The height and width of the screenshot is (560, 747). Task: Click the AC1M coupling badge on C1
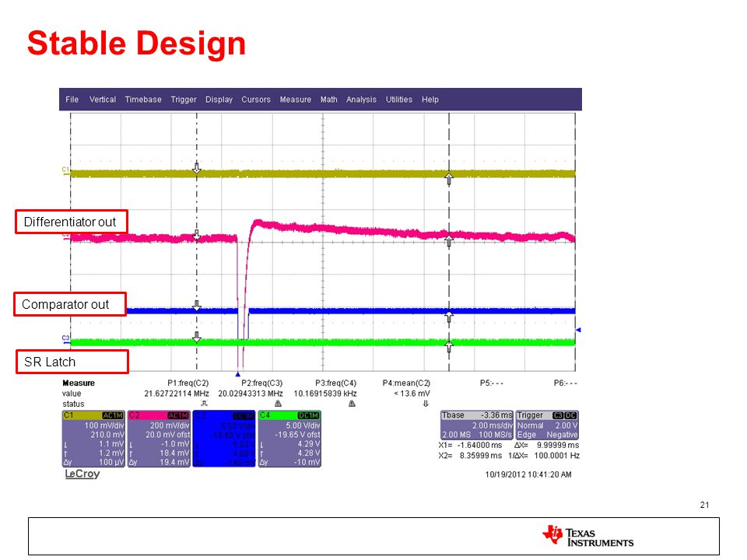114,415
